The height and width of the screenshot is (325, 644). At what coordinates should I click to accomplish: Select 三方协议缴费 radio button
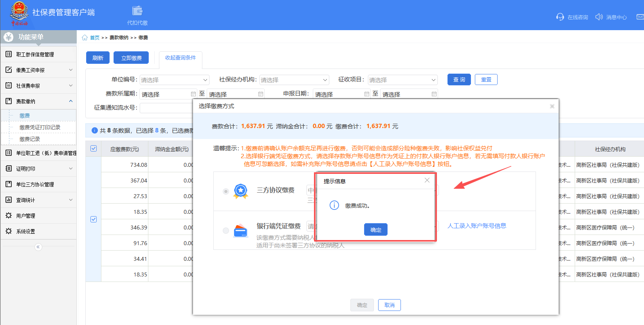click(226, 191)
